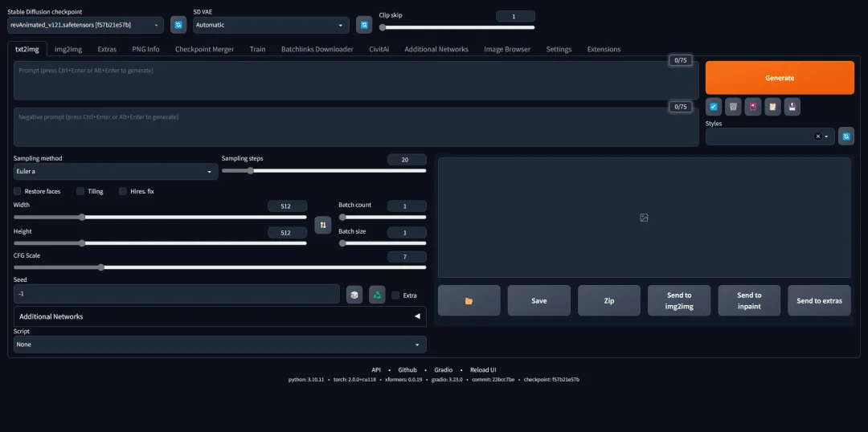
Task: Click the clipboard apply-styles icon
Action: [x=773, y=107]
